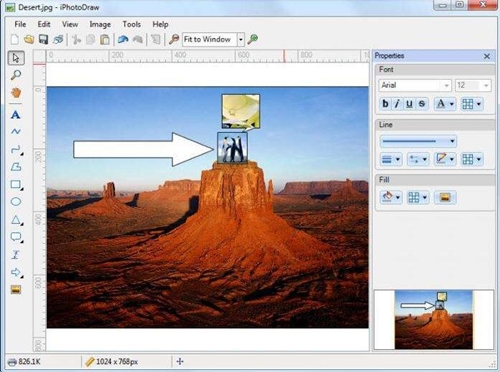Click the Save floppy disk icon

point(43,40)
